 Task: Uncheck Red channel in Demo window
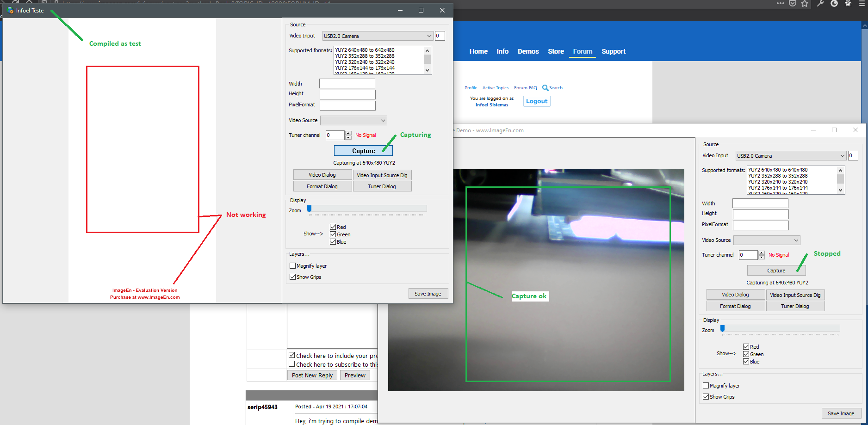click(746, 347)
